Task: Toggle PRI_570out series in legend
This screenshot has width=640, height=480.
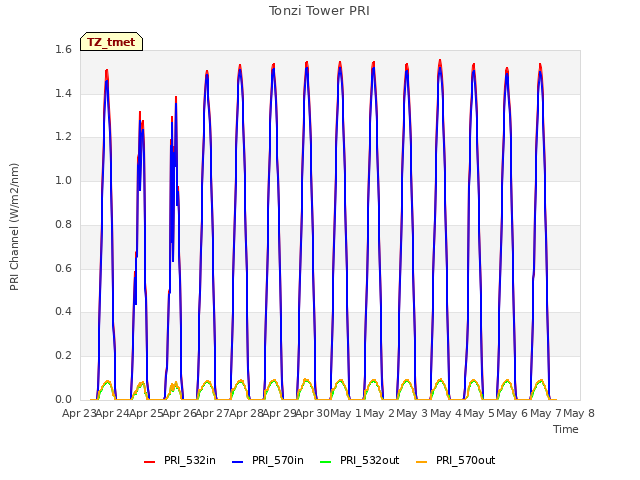Action: click(x=456, y=460)
